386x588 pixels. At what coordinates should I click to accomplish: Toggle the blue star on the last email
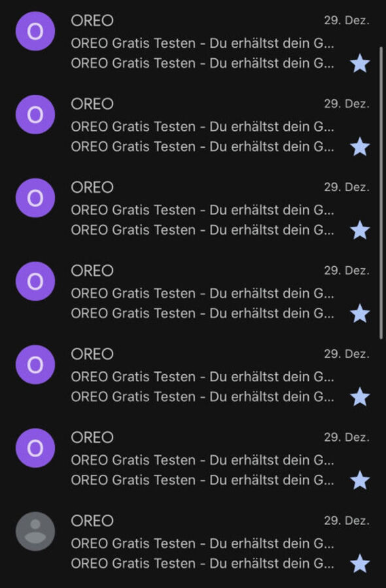pos(360,563)
